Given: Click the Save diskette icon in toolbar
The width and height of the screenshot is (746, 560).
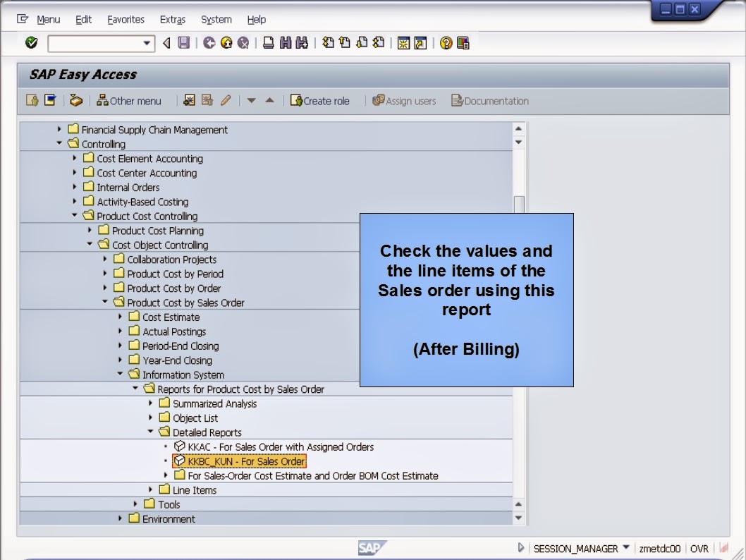Looking at the screenshot, I should pyautogui.click(x=183, y=43).
